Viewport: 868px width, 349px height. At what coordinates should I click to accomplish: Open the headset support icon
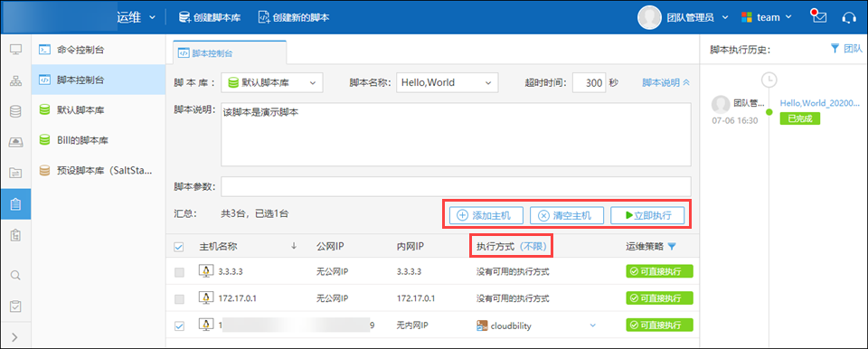pyautogui.click(x=849, y=17)
